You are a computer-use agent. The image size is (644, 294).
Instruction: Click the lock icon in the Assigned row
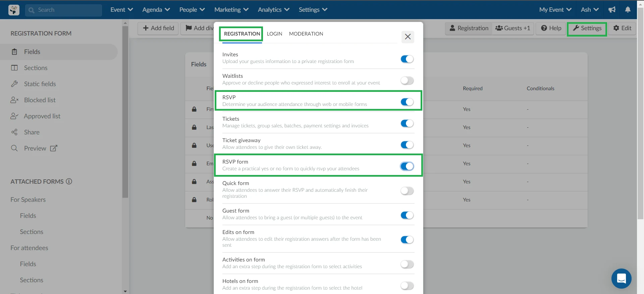[194, 182]
